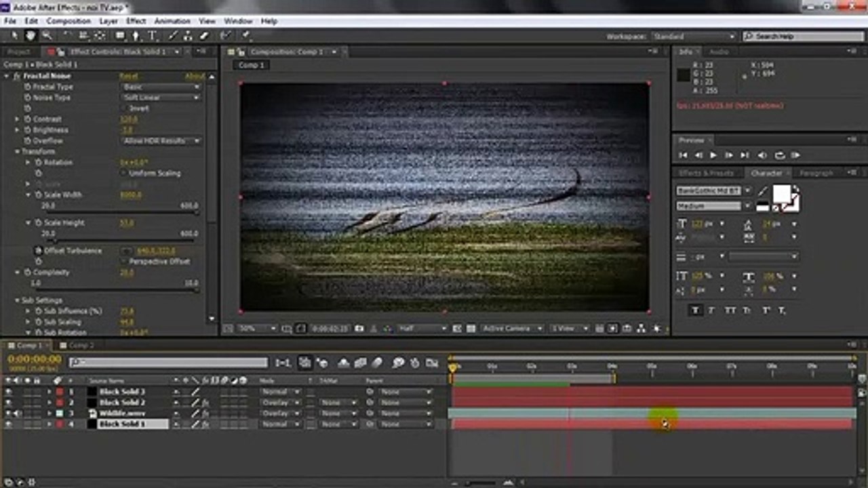Open the Workspace Standard dropdown

pyautogui.click(x=693, y=37)
